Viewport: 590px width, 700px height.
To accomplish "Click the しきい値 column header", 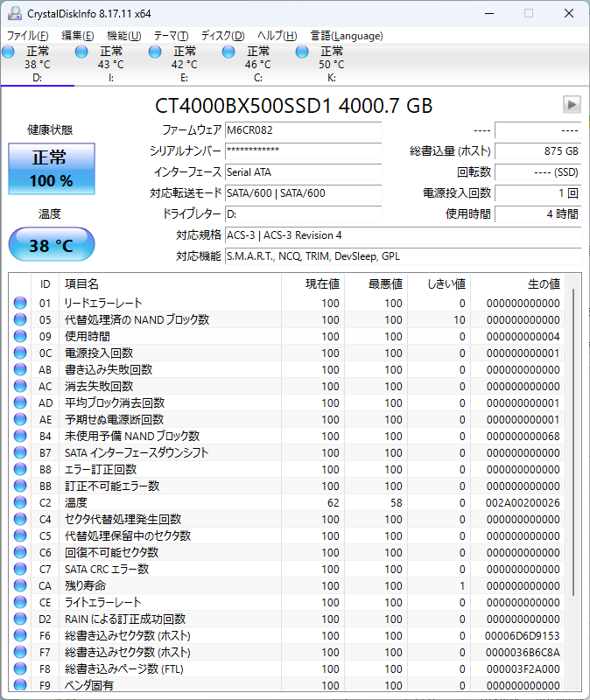I will pos(439,283).
